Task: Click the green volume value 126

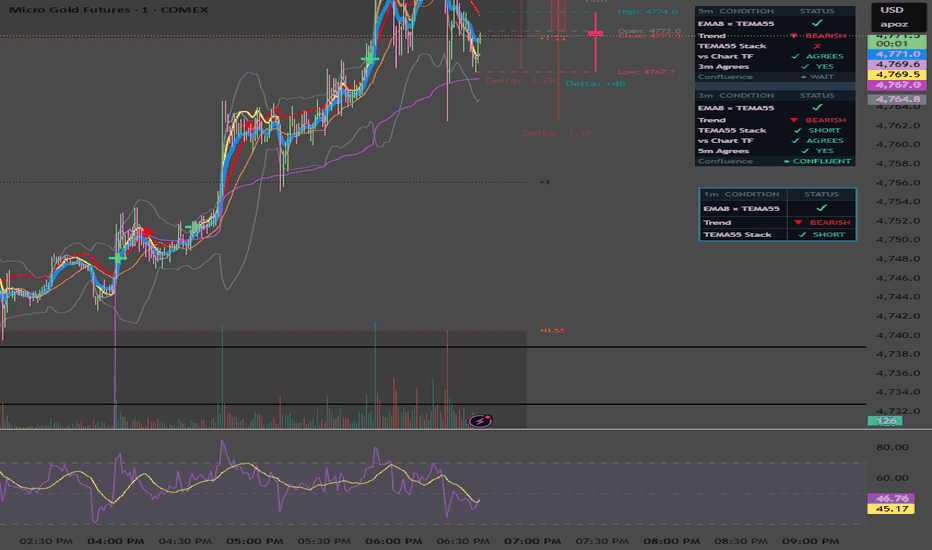Action: (885, 421)
